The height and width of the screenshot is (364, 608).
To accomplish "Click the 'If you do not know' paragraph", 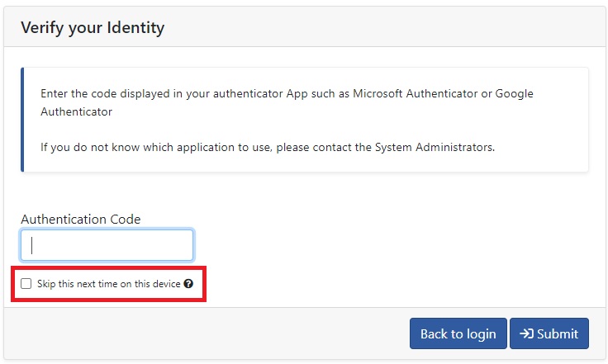I will click(268, 148).
